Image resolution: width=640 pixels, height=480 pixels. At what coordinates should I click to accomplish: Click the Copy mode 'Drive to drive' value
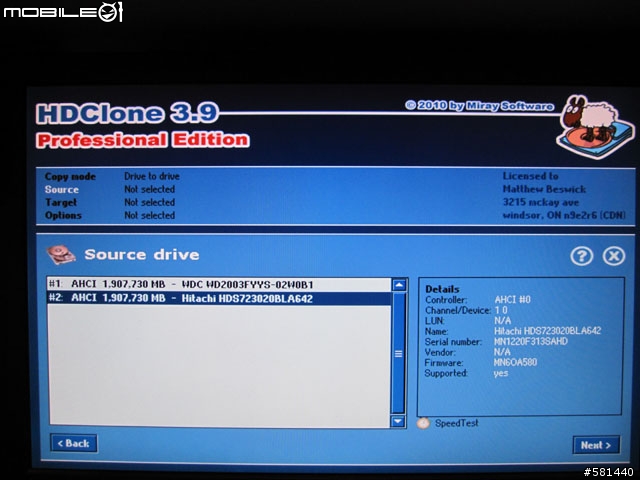(152, 176)
